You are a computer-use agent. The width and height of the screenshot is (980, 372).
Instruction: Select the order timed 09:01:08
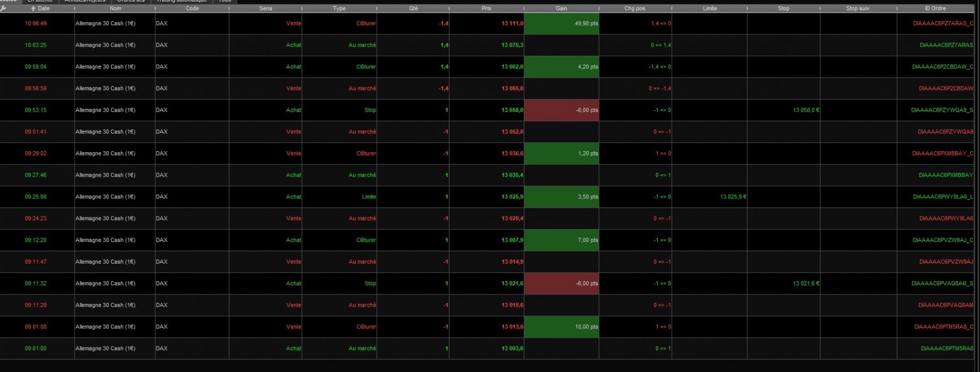487,327
